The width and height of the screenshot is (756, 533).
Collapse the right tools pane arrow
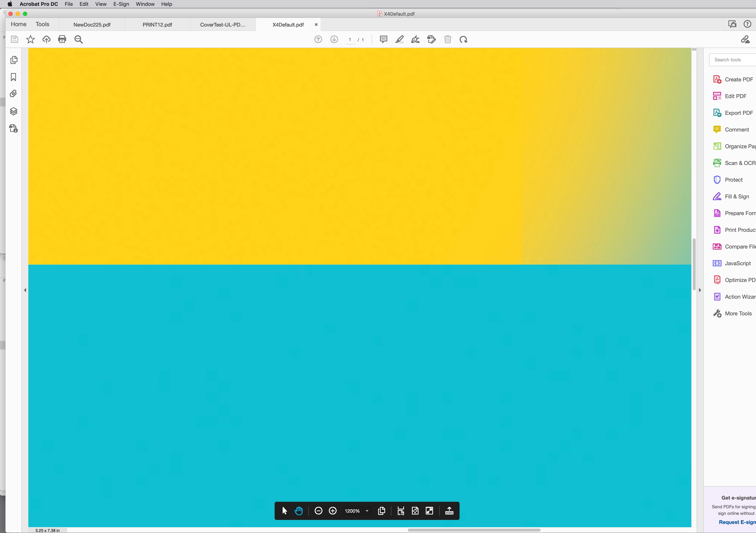click(x=700, y=290)
